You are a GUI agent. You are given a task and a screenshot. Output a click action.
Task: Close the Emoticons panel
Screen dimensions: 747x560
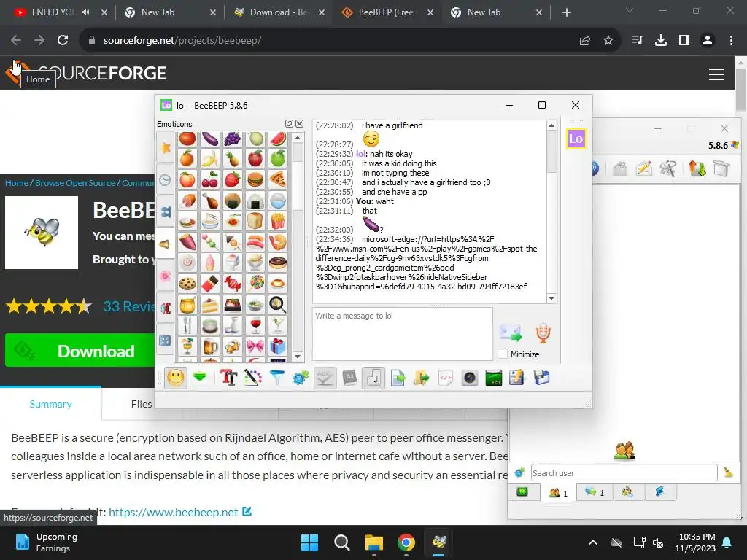coord(299,124)
